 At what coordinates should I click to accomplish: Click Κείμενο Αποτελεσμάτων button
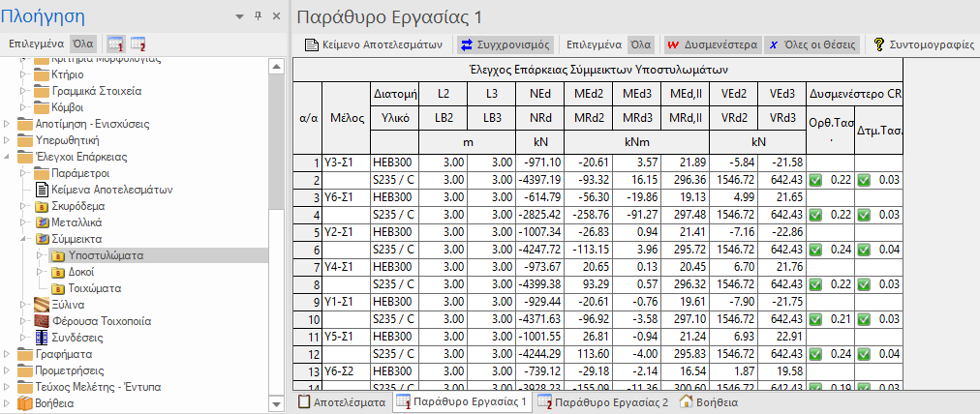pos(374,44)
